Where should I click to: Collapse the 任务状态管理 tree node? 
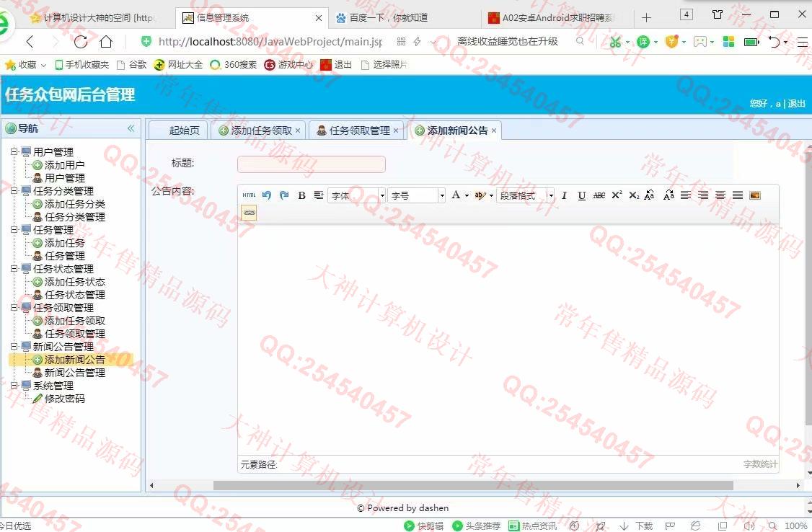coord(14,268)
